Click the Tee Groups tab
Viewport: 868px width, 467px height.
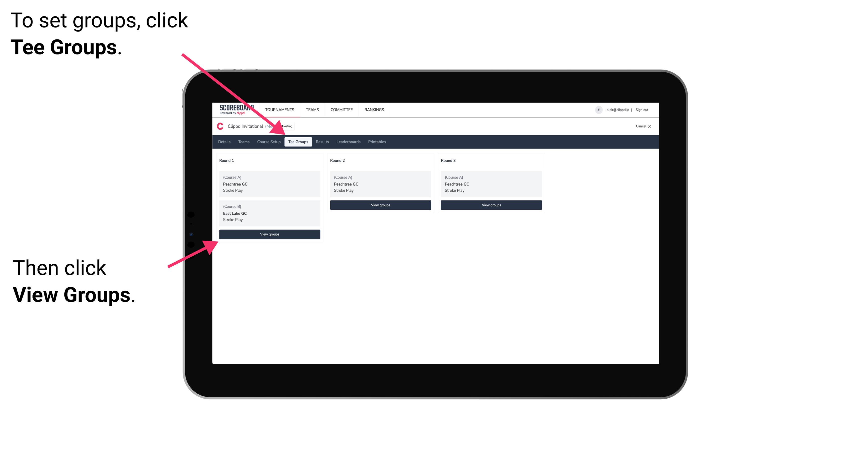click(x=299, y=142)
